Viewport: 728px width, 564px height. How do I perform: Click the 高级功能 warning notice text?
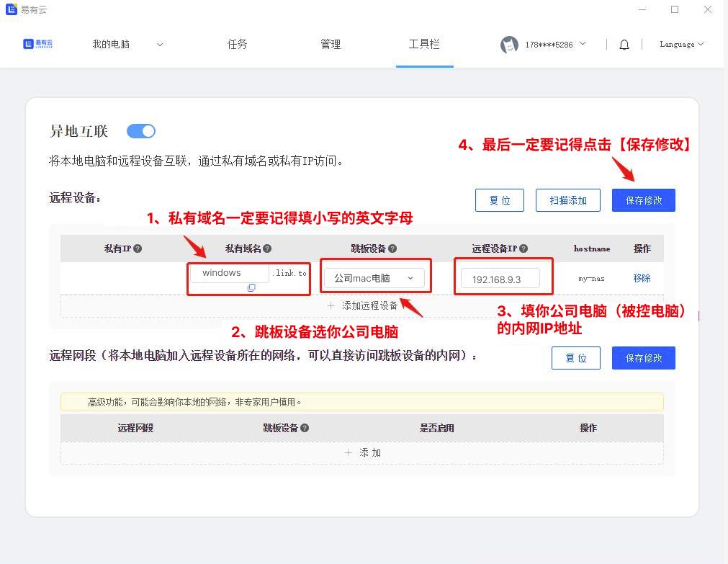194,402
